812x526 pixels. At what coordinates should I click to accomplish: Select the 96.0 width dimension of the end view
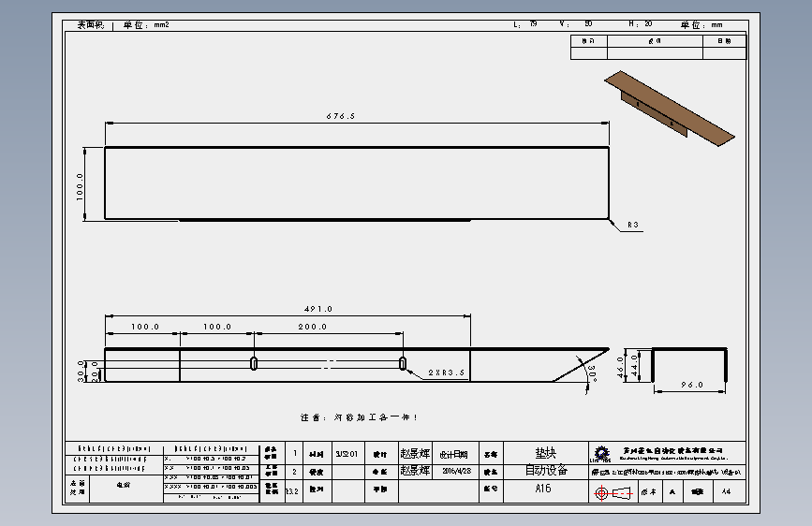(x=692, y=384)
